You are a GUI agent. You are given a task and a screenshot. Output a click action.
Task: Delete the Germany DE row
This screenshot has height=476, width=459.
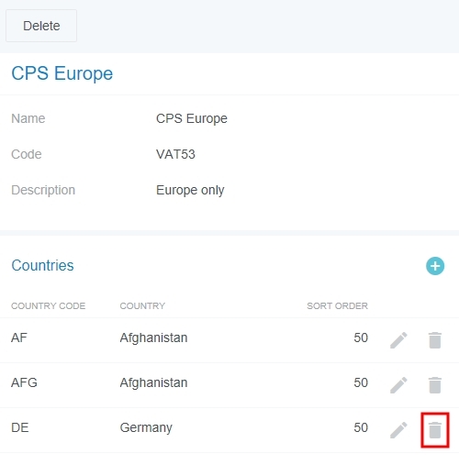(435, 430)
